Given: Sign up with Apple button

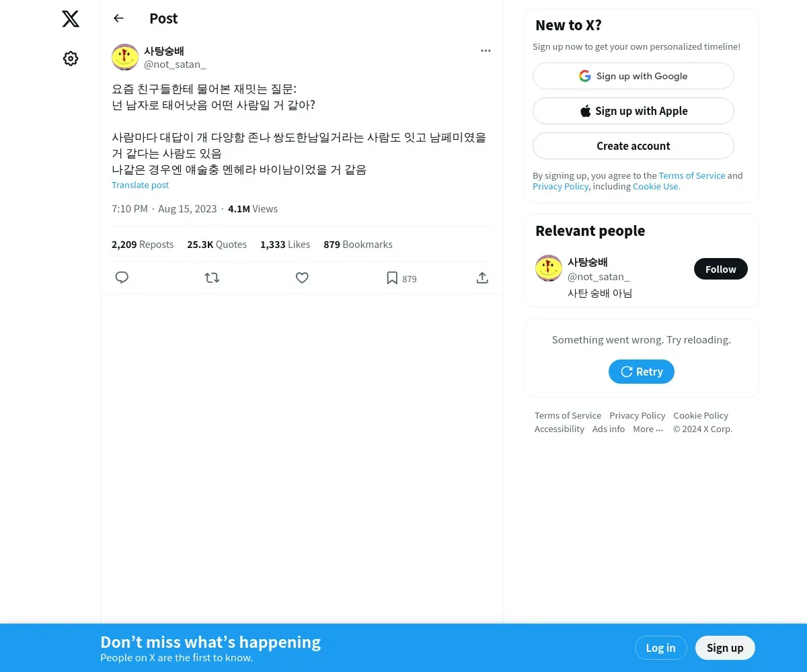Looking at the screenshot, I should point(633,111).
